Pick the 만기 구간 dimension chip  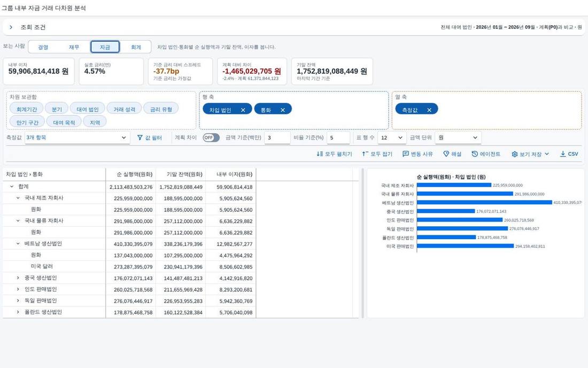(x=27, y=122)
